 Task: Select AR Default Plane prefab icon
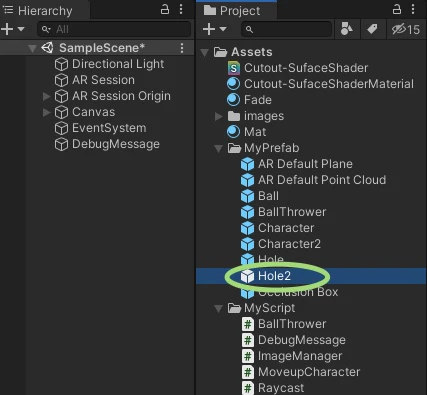(247, 164)
